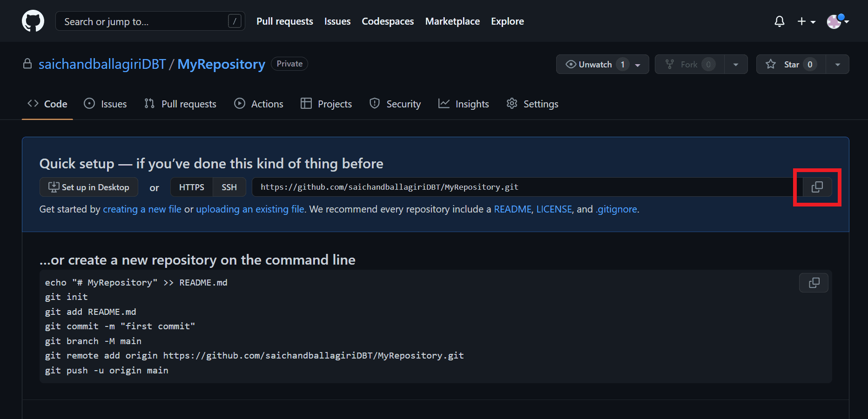Click the "git add README.md" line
Image resolution: width=868 pixels, height=419 pixels.
[90, 312]
